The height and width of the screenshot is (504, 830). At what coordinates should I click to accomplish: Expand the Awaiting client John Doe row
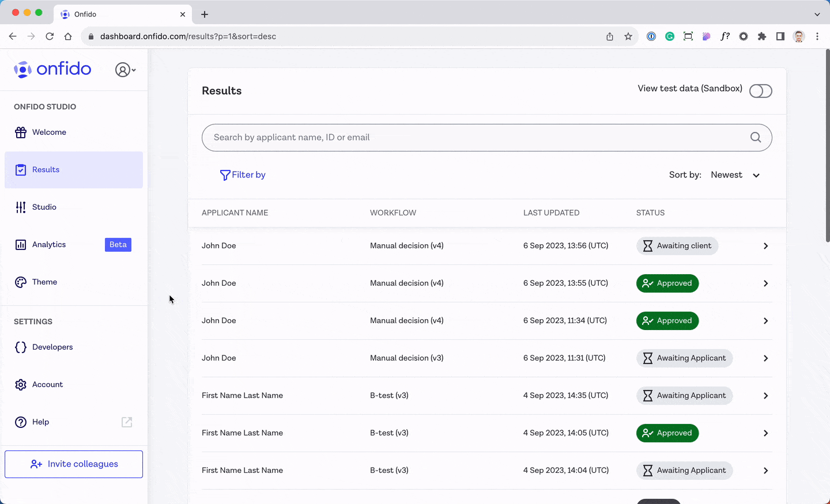(x=765, y=246)
